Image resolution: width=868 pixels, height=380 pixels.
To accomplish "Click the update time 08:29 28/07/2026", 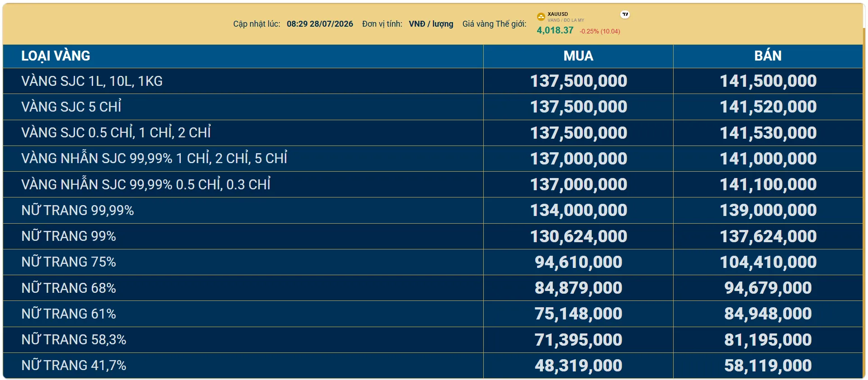I will [x=320, y=24].
